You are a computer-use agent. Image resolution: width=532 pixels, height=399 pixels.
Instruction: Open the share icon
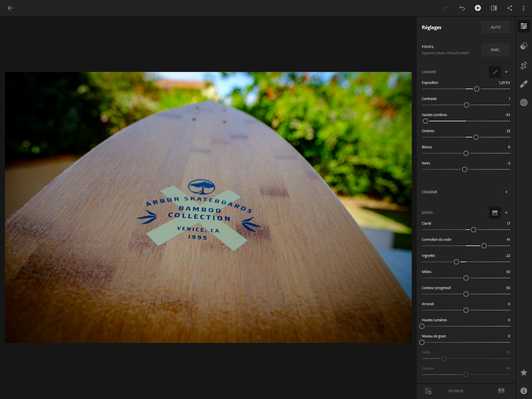coord(510,8)
